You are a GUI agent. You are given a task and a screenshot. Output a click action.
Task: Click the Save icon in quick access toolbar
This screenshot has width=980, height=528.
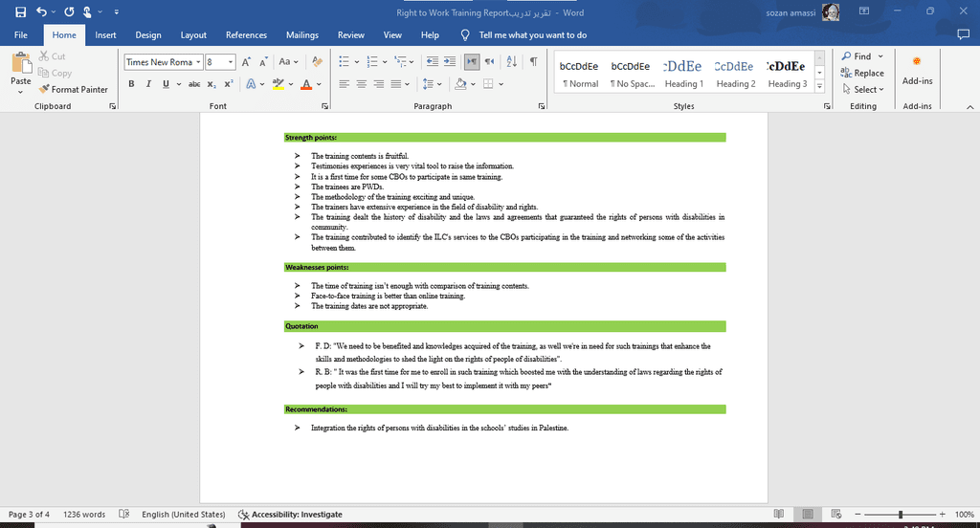click(x=21, y=11)
